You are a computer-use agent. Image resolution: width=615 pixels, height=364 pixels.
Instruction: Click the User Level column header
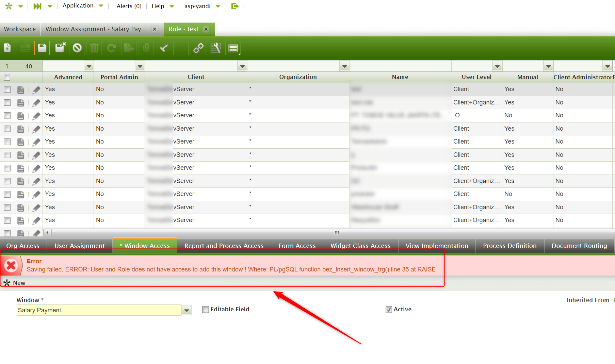point(476,77)
